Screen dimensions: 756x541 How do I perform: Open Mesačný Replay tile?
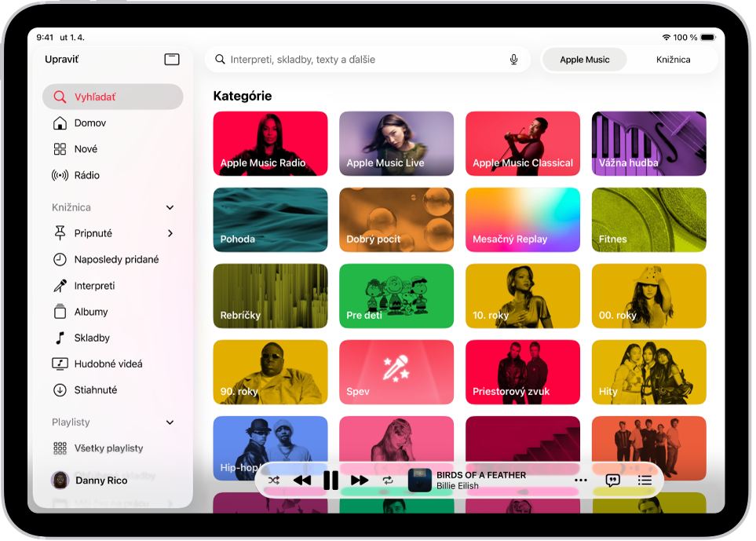523,220
